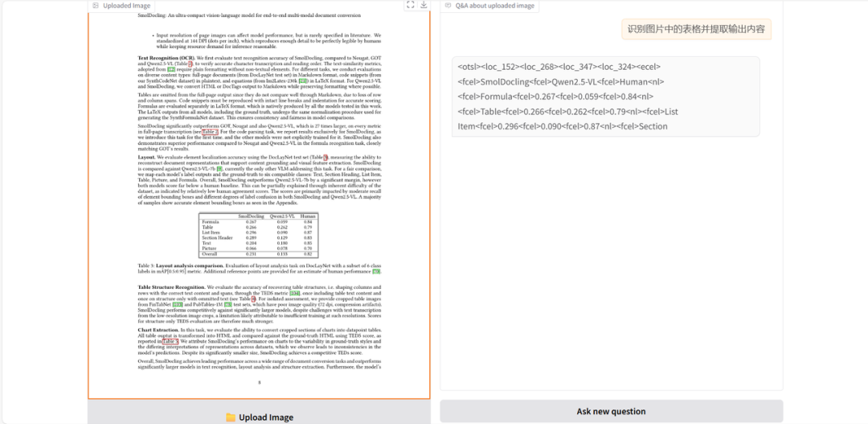
Task: Click the 'Chart Extraction.' paragraph heading
Action: click(158, 330)
